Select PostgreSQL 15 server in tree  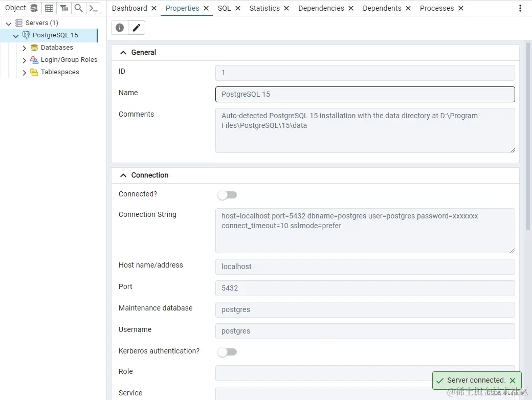[x=55, y=35]
